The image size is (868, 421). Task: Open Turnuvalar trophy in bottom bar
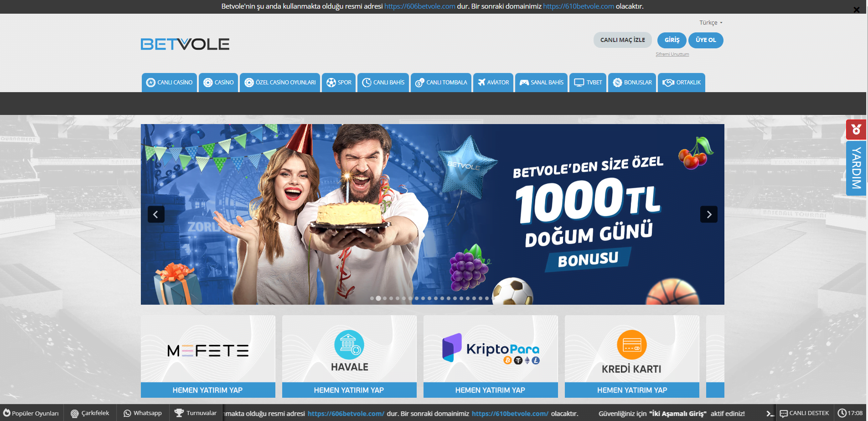(196, 413)
